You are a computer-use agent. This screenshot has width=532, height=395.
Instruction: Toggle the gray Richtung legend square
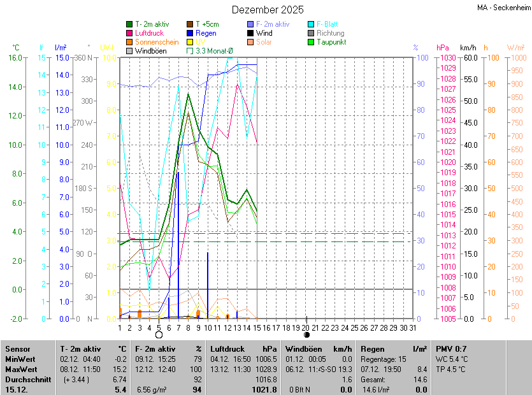click(x=312, y=33)
